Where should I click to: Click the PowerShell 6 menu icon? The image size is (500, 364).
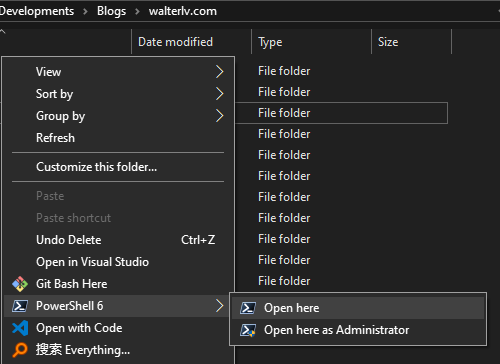(x=20, y=306)
